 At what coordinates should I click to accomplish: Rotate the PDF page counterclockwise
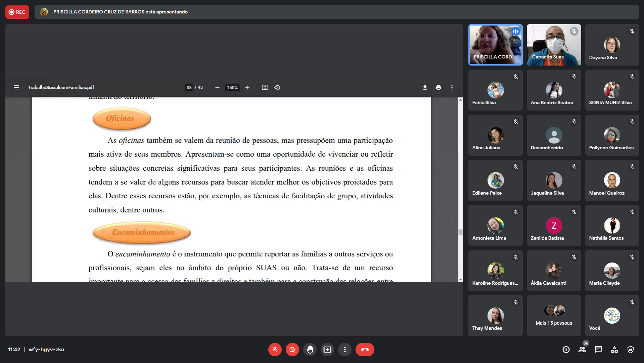(277, 87)
